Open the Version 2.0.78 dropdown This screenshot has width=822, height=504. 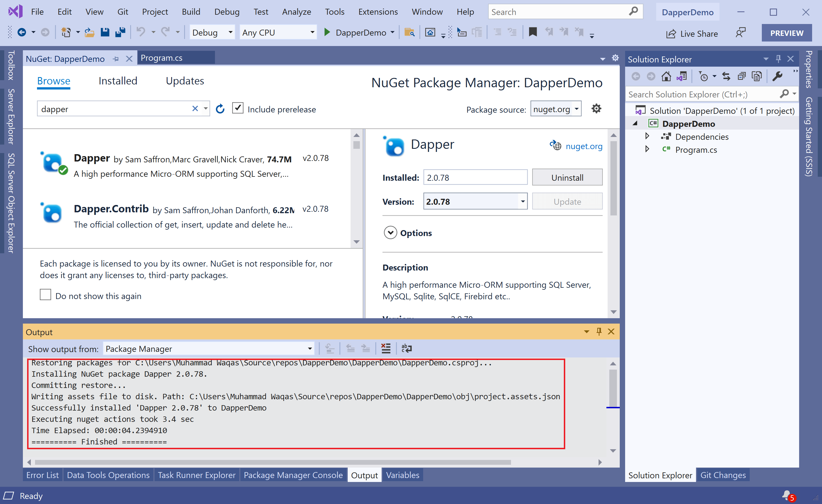522,202
